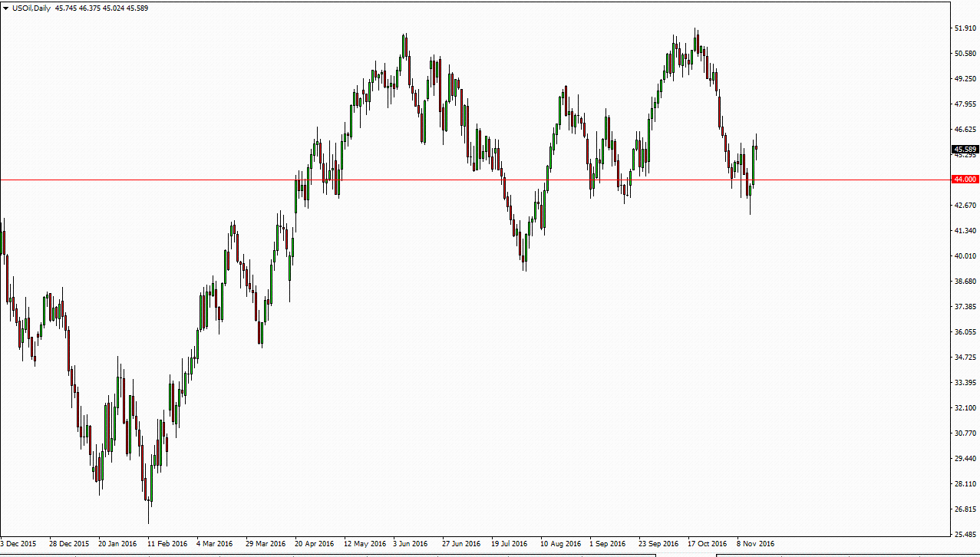
Task: Click the 27 Jun 2016 date label
Action: pyautogui.click(x=462, y=544)
